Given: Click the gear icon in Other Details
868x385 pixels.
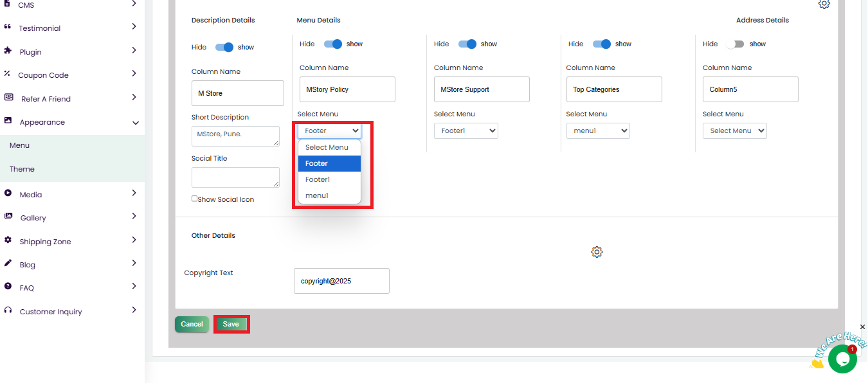Looking at the screenshot, I should (597, 252).
